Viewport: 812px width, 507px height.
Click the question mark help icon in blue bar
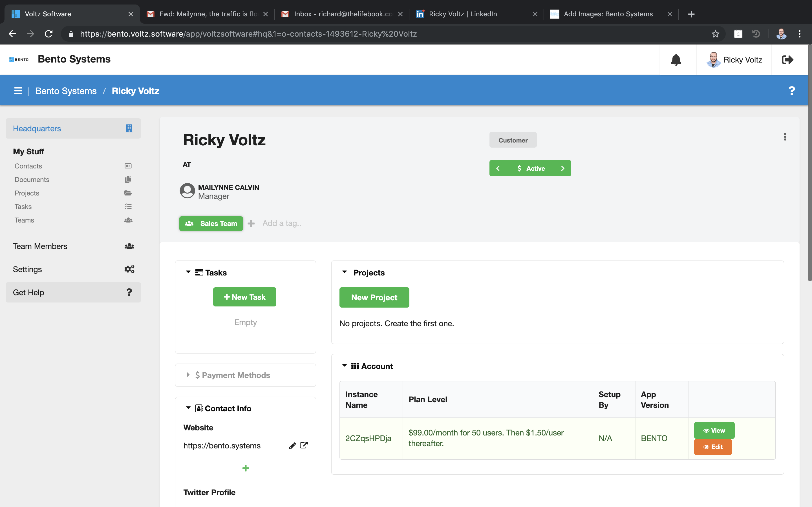tap(791, 91)
